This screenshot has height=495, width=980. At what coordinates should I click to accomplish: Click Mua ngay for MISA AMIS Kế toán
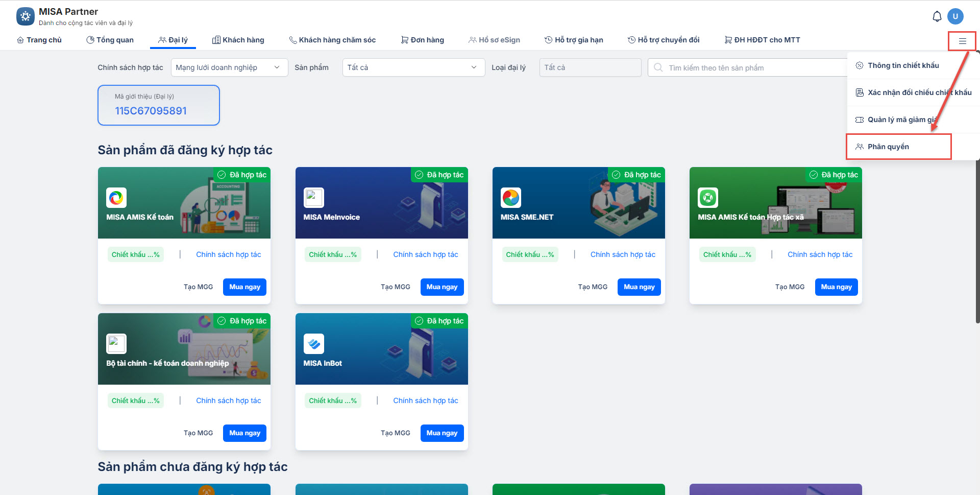click(x=244, y=287)
